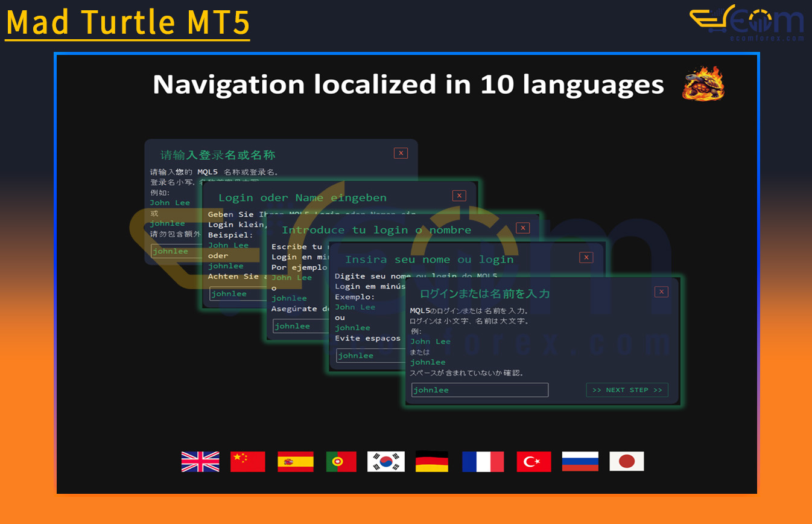The height and width of the screenshot is (524, 812).
Task: Click the 'ログインまたは名前を入力' dialog title
Action: click(x=485, y=294)
